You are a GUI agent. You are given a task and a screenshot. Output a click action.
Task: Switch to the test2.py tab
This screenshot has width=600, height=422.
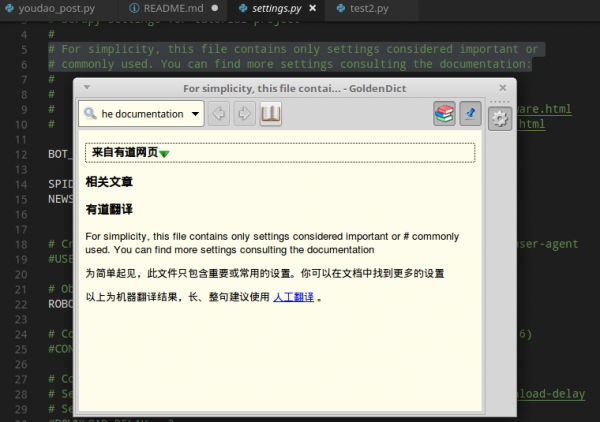tap(363, 8)
